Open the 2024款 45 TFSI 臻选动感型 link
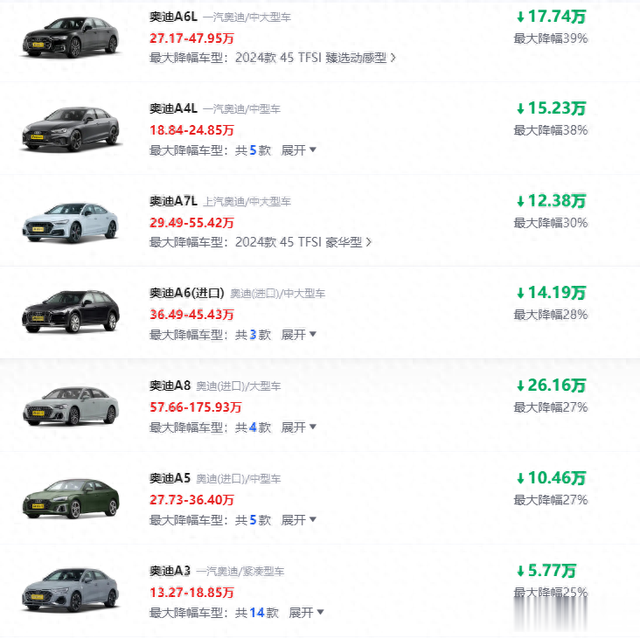The image size is (640, 639). point(315,57)
